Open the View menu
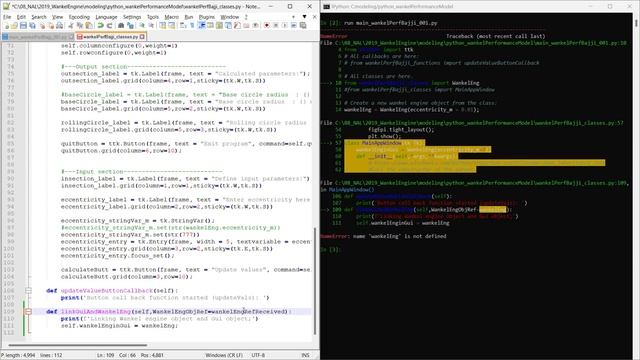The image size is (640, 360). click(58, 17)
